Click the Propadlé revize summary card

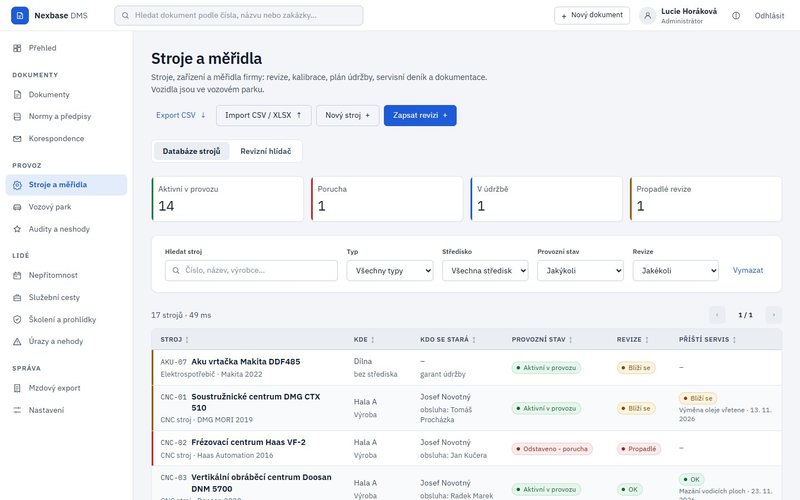706,199
